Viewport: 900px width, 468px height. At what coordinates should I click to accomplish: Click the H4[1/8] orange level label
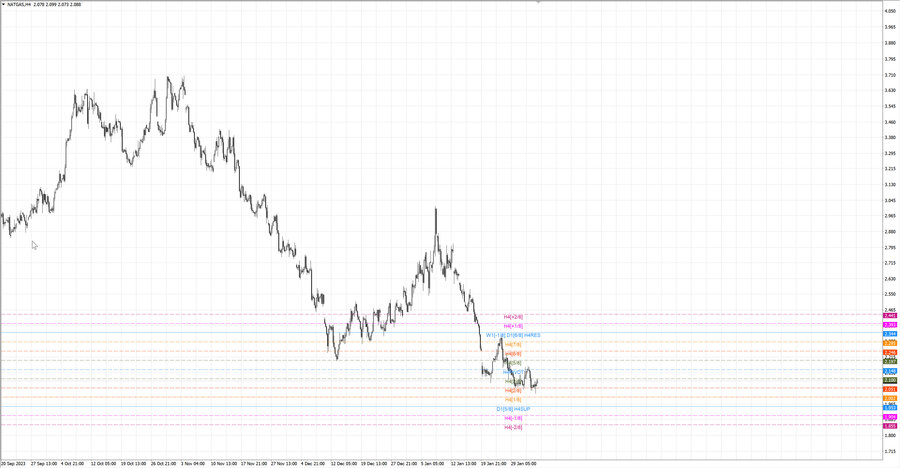513,399
